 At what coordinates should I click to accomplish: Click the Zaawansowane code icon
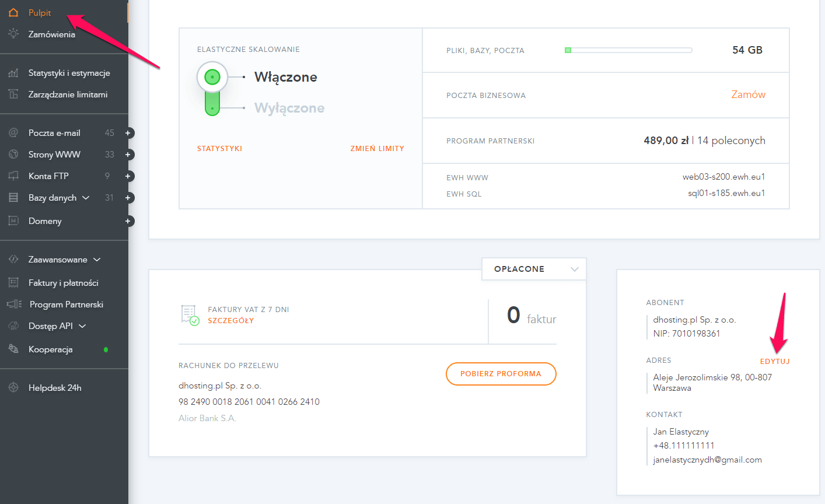[13, 259]
